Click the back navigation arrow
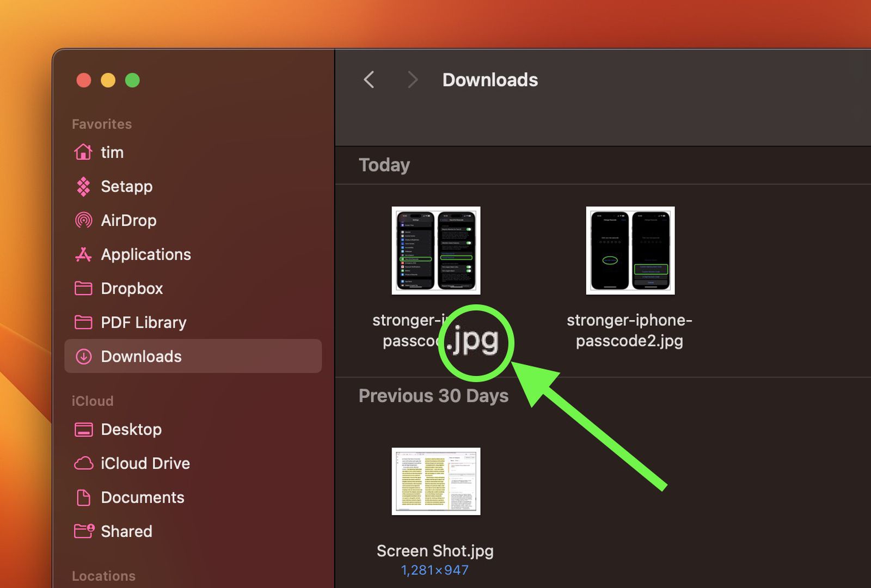The image size is (871, 588). (369, 79)
